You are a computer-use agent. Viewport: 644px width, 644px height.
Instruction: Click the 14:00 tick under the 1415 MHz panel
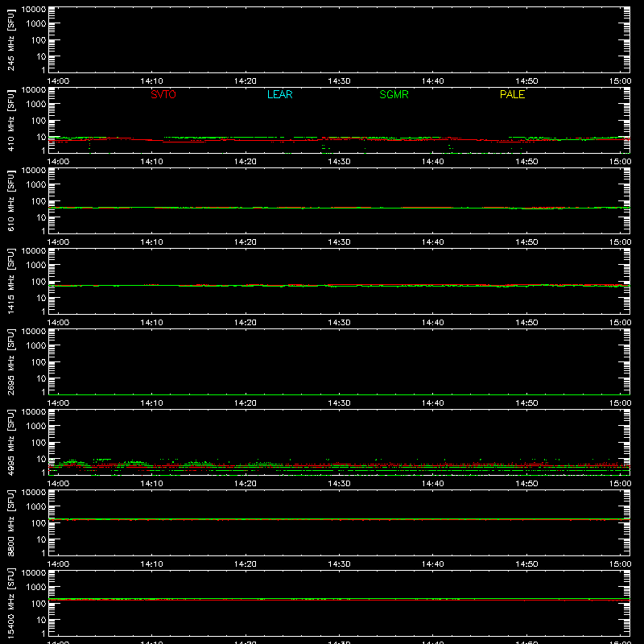pos(58,323)
